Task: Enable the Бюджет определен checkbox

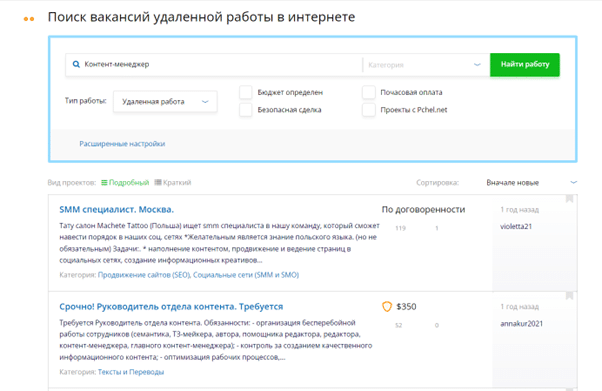Action: coord(246,92)
